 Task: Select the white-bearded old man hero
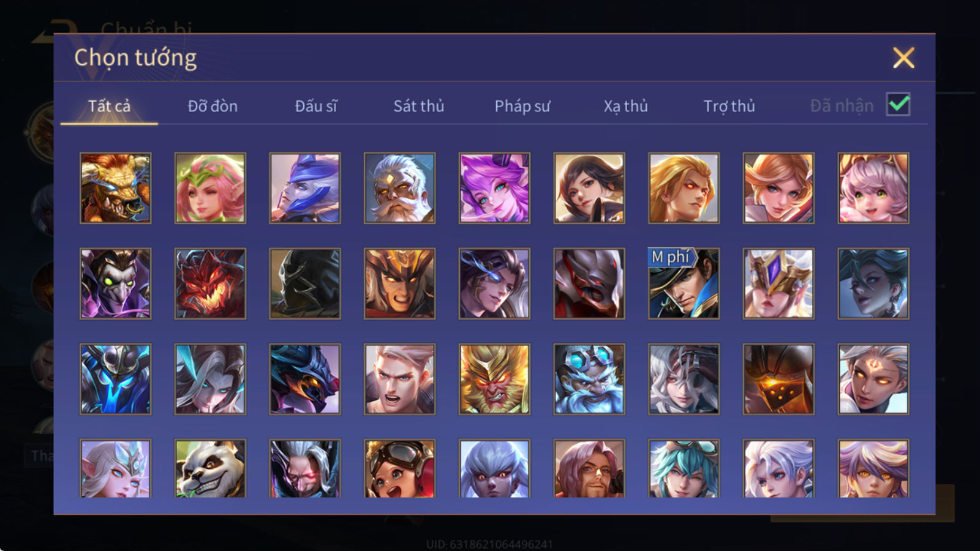tap(399, 188)
